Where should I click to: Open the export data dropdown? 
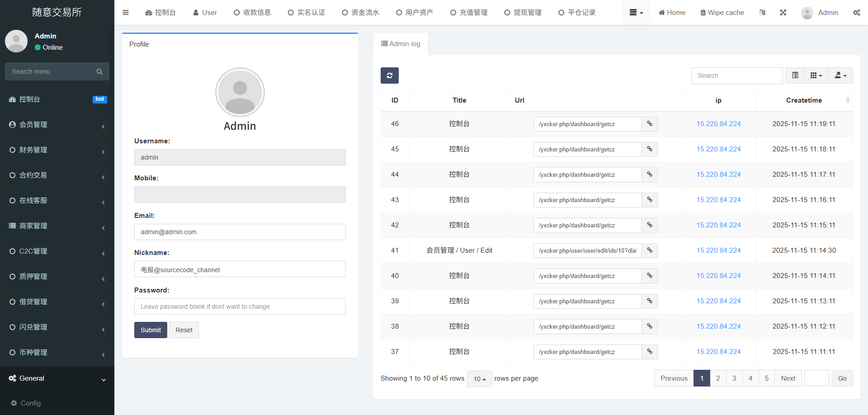click(840, 75)
